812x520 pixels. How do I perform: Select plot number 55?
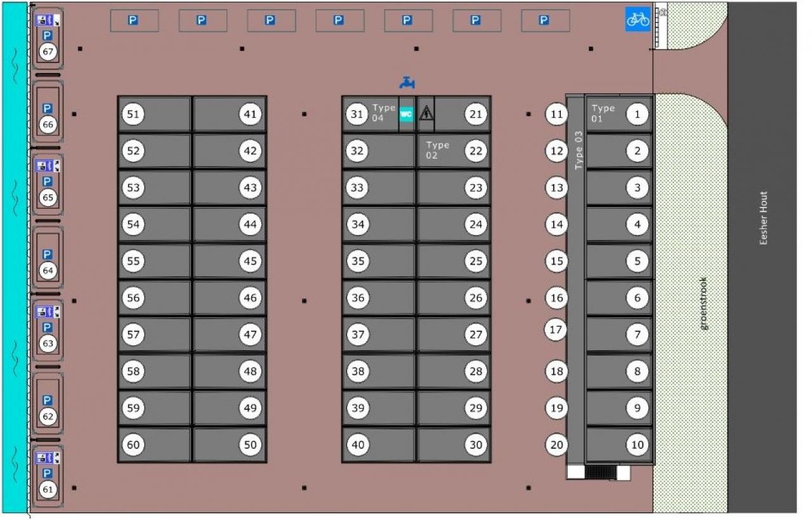click(133, 261)
